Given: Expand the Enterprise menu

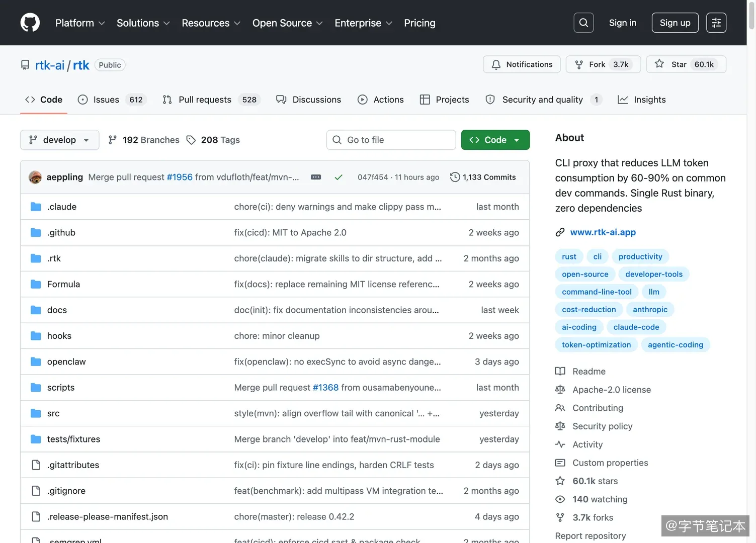Looking at the screenshot, I should (363, 23).
